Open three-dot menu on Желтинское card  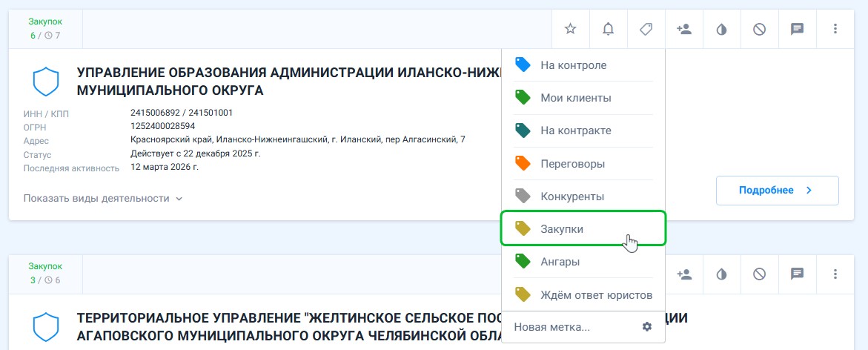point(835,274)
